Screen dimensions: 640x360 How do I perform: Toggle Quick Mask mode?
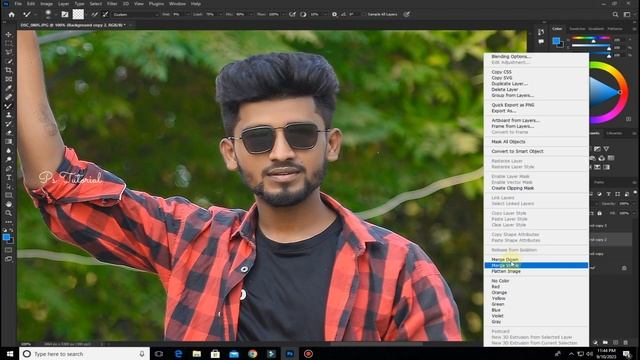[x=9, y=250]
